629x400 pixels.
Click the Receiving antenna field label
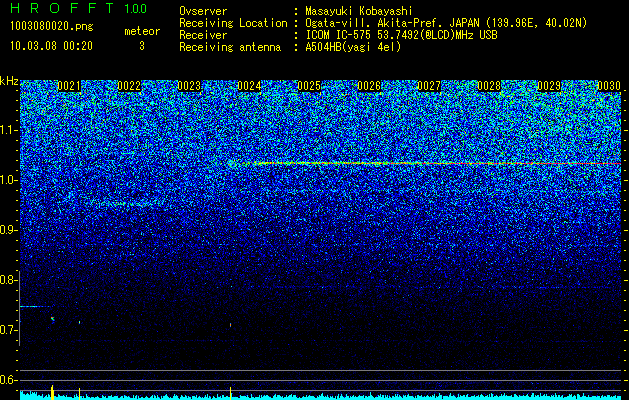230,47
